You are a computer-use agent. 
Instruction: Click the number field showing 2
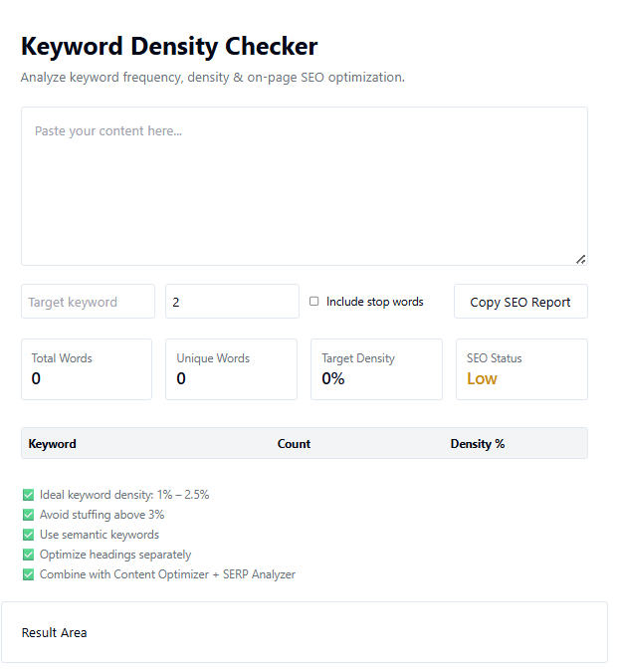point(232,302)
